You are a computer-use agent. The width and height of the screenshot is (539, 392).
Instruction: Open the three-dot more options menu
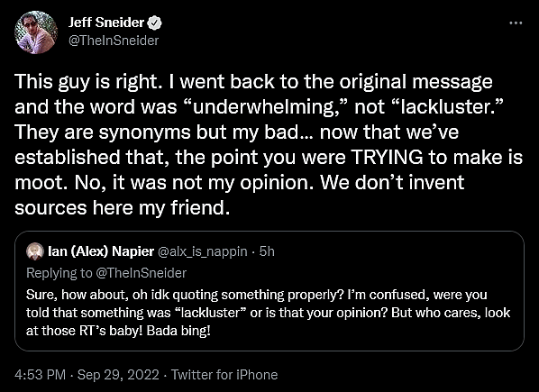click(516, 23)
